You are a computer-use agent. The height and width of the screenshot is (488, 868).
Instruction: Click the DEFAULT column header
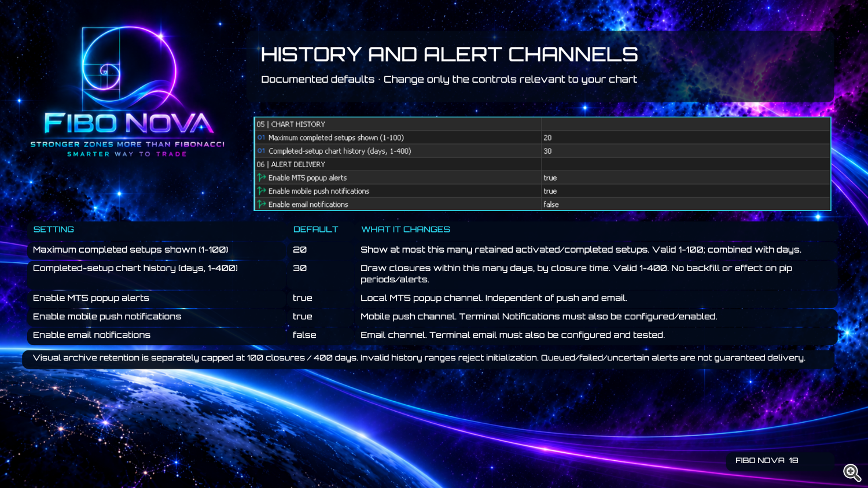315,230
